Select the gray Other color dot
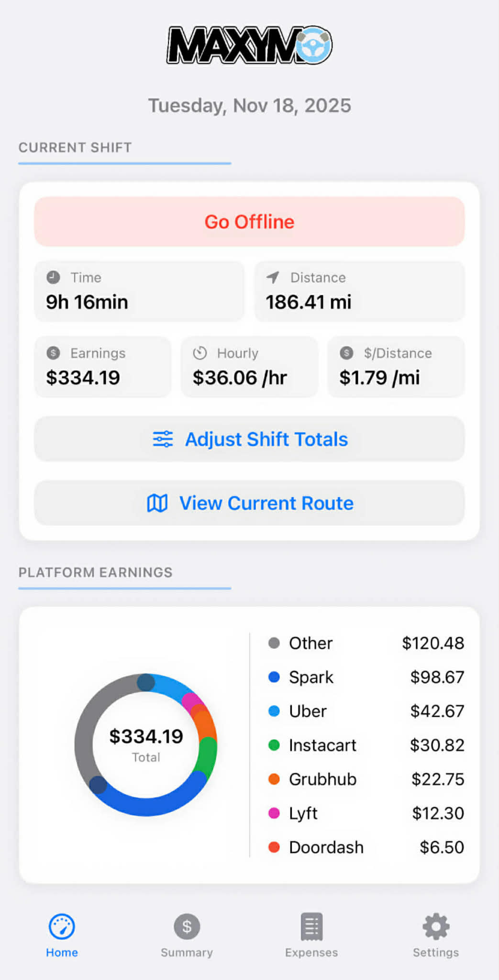Viewport: 499px width, 980px height. [x=274, y=643]
